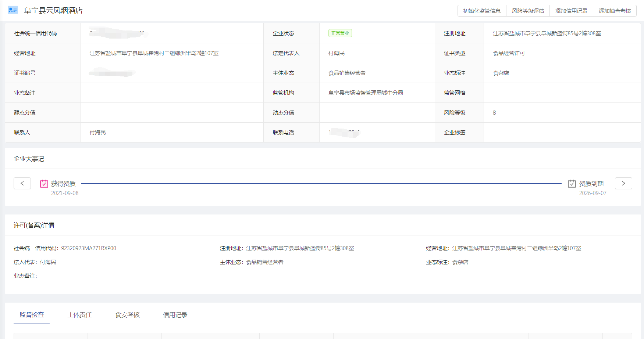644x339 pixels.
Task: Advance timeline with the right arrow button
Action: (623, 183)
